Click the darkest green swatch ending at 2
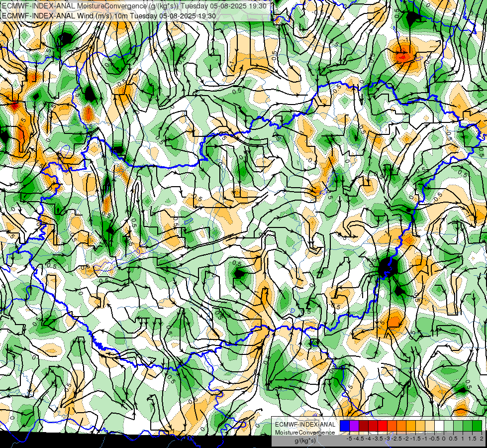The width and height of the screenshot is (487, 448). tap(477, 426)
